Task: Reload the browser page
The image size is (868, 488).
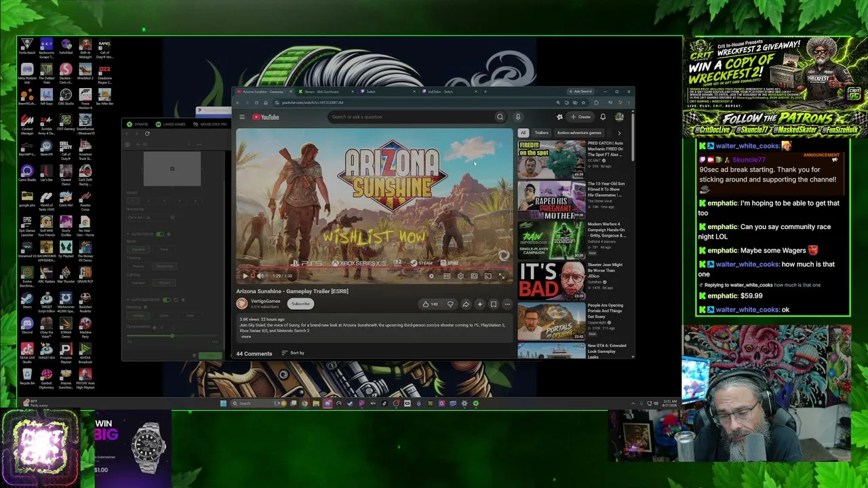Action: tap(256, 102)
